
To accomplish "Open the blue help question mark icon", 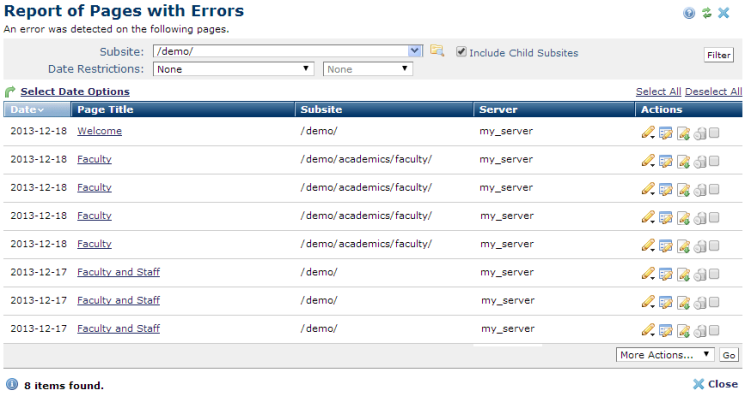I will tap(689, 13).
